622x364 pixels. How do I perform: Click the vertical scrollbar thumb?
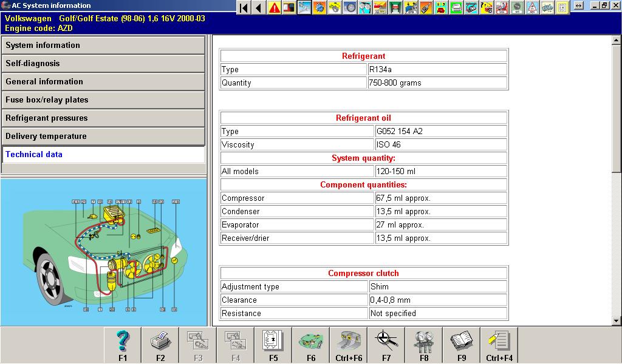[x=616, y=108]
